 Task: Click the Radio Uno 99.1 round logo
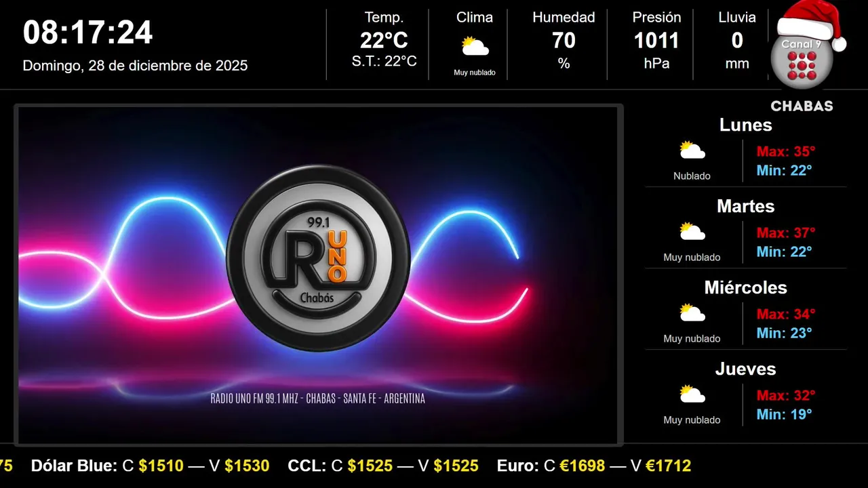318,258
